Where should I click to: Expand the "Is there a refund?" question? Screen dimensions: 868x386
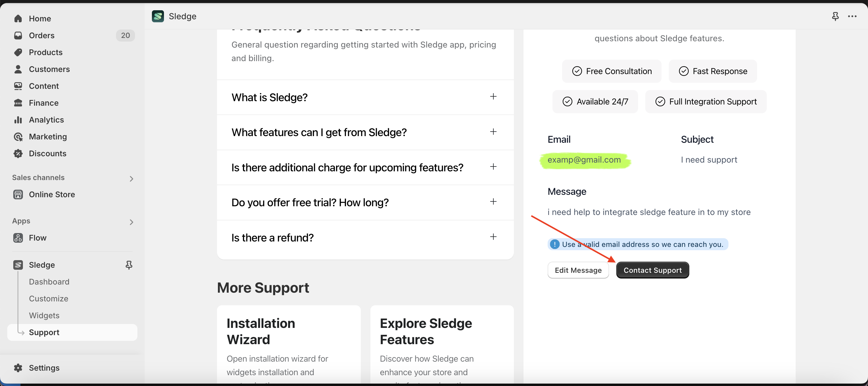493,237
